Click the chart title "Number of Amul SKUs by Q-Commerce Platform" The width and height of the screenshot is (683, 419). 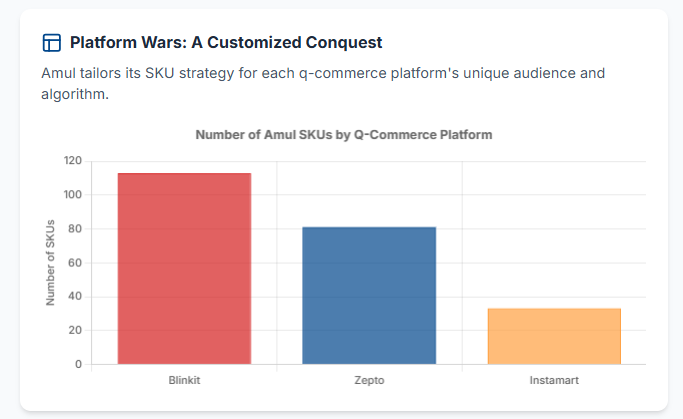coord(344,135)
